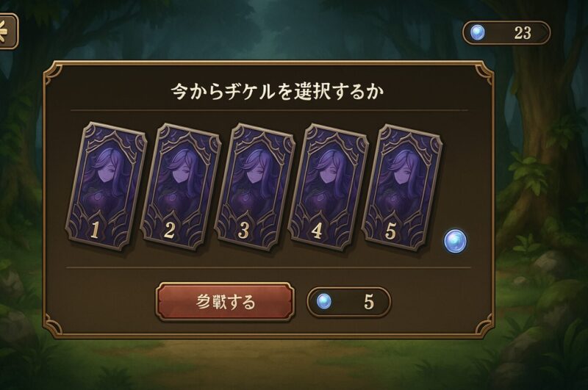Click the blue orb in the top-right currency counter

[x=477, y=32]
